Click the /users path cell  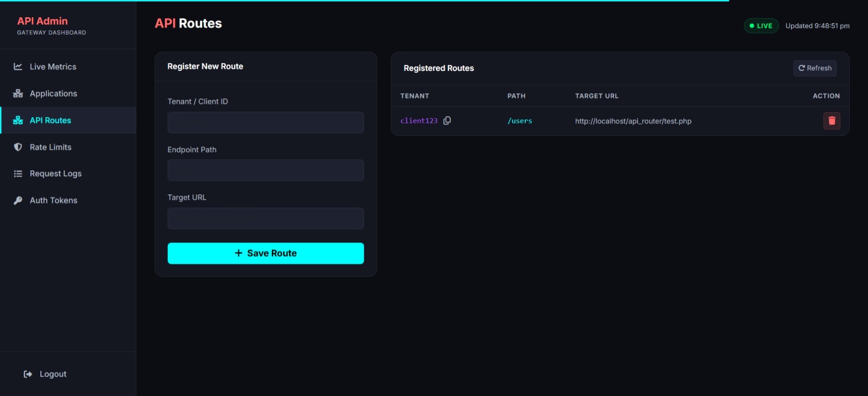(x=520, y=121)
